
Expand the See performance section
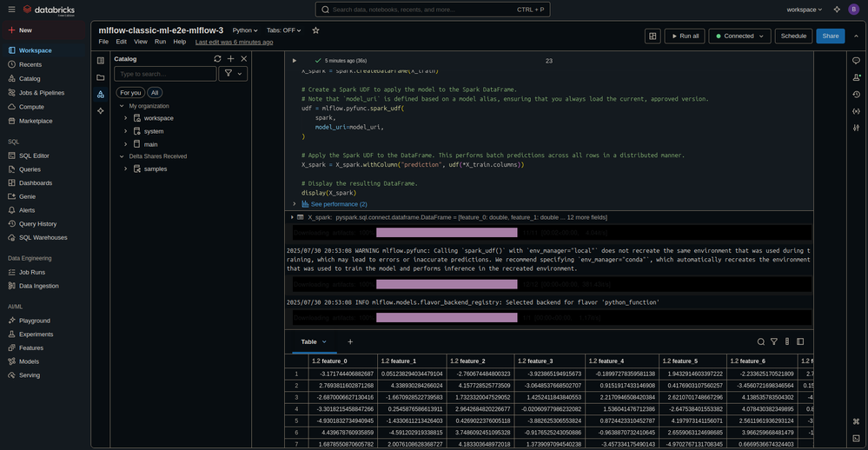click(295, 204)
